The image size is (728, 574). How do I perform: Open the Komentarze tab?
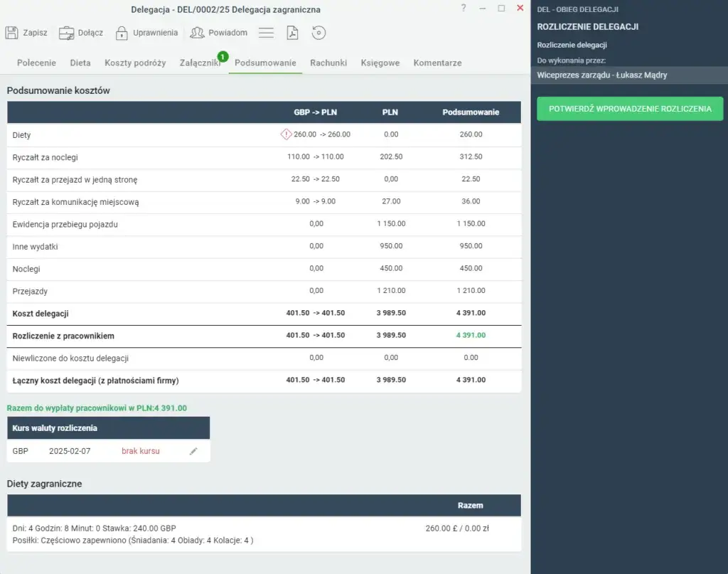coord(437,63)
